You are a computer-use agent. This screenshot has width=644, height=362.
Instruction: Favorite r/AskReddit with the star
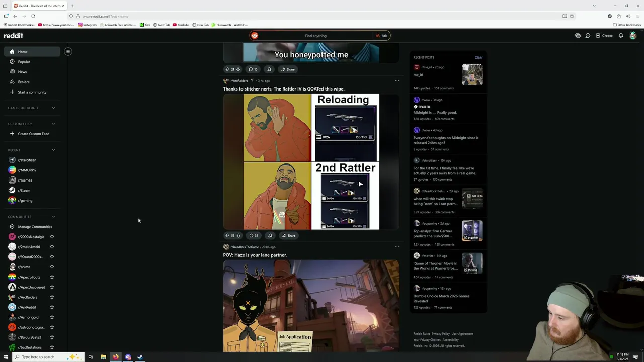[x=52, y=307]
